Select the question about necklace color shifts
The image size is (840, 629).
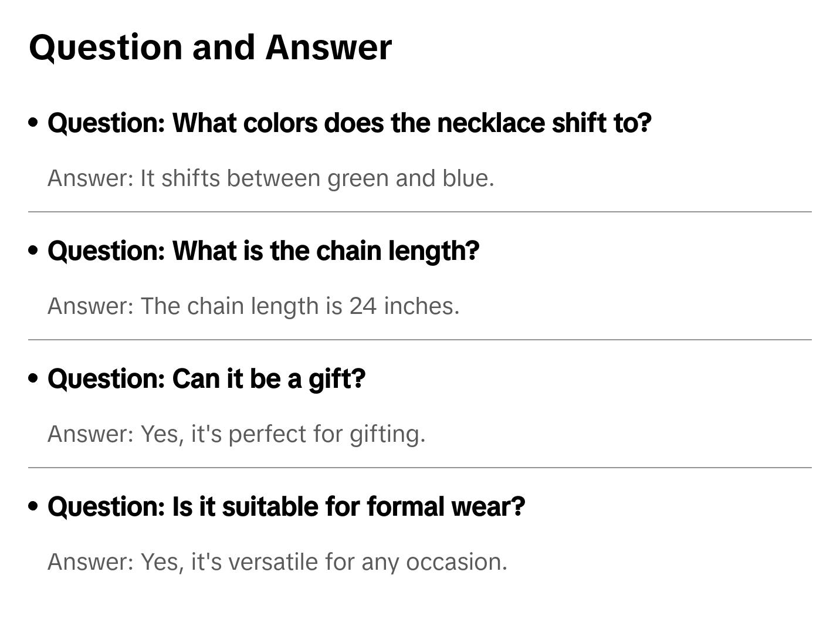coord(350,123)
